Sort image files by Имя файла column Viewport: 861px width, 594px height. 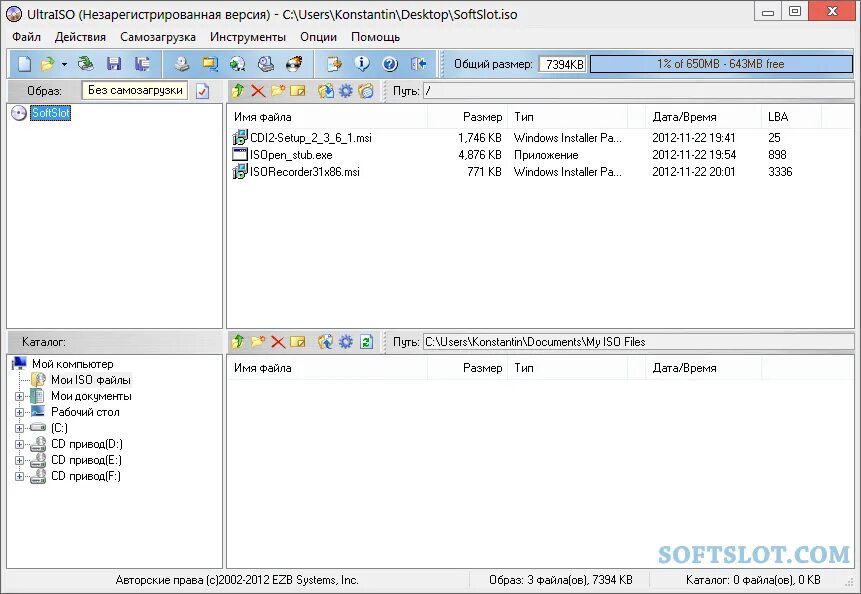click(327, 117)
